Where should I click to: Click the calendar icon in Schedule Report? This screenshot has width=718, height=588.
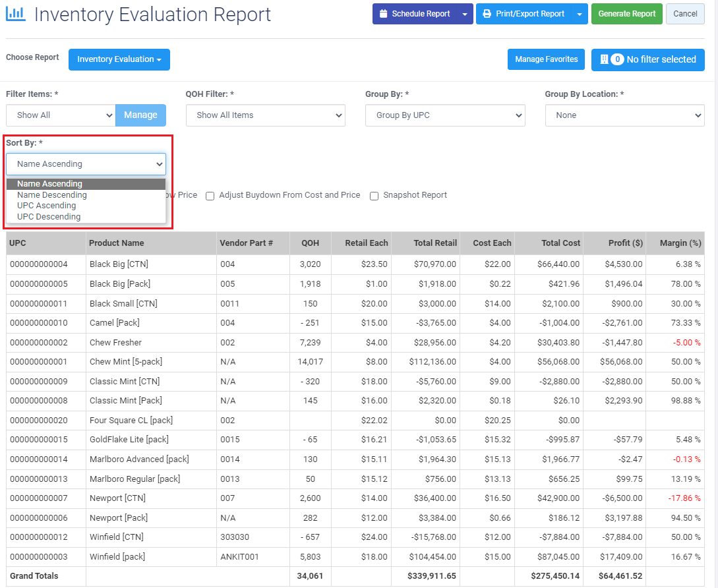point(384,14)
